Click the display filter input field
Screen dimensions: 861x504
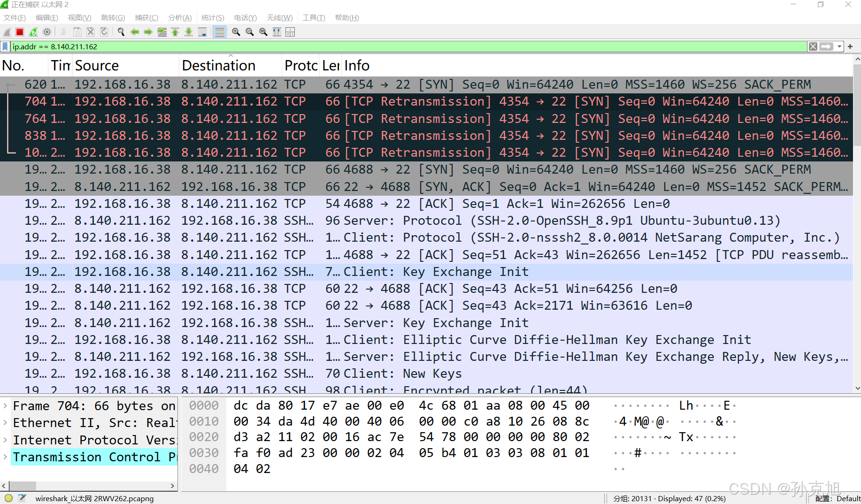point(408,46)
